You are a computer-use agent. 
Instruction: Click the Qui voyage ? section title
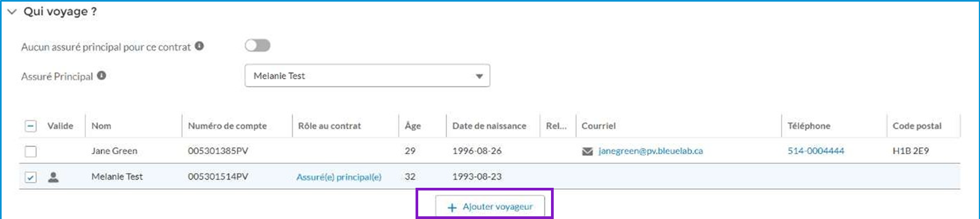click(x=60, y=11)
